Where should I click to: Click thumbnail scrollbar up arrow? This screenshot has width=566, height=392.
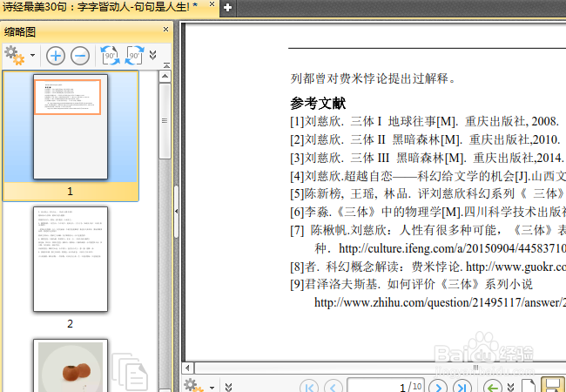coord(165,76)
